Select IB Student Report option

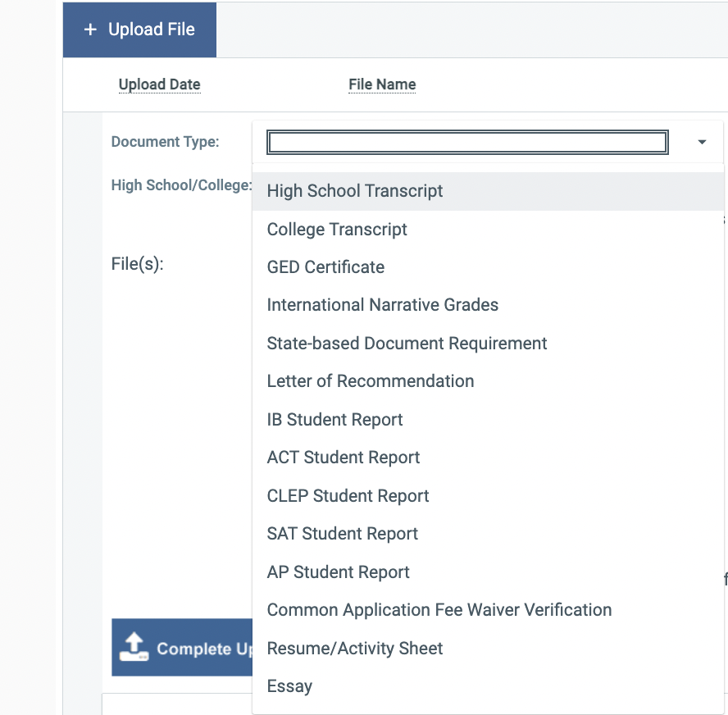[334, 420]
